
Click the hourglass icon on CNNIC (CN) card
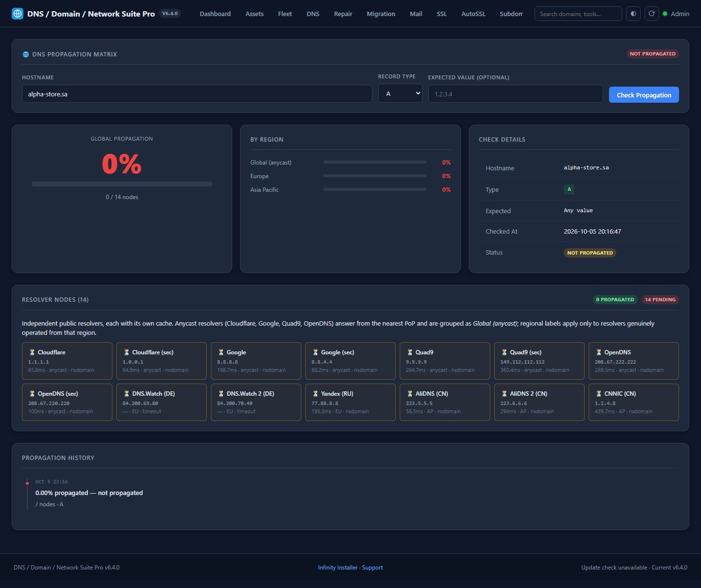[x=599, y=394]
